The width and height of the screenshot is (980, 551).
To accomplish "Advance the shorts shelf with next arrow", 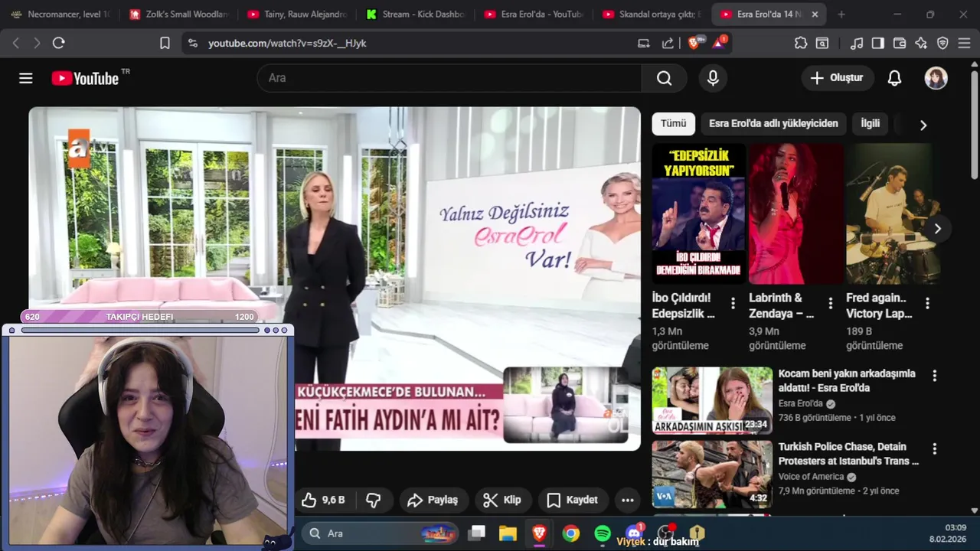I will click(937, 228).
